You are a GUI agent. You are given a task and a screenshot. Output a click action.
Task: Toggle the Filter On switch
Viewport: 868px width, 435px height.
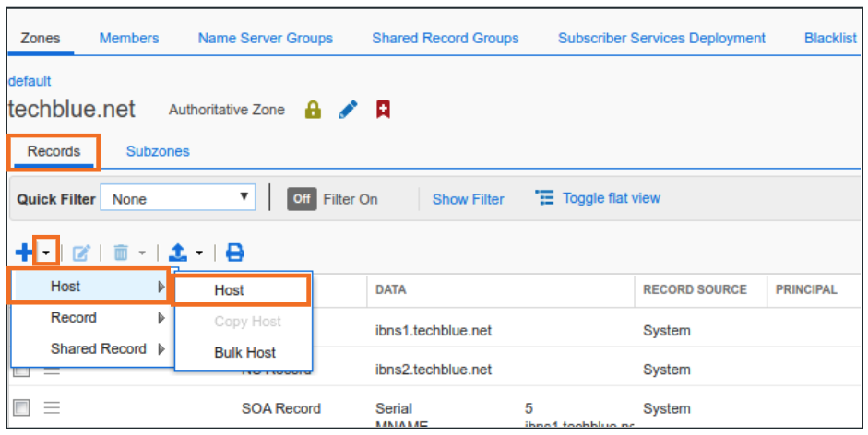tap(301, 199)
